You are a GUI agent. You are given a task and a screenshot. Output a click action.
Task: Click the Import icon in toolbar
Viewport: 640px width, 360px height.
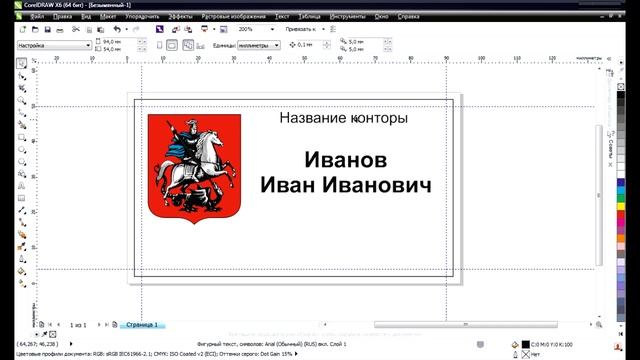[176, 29]
